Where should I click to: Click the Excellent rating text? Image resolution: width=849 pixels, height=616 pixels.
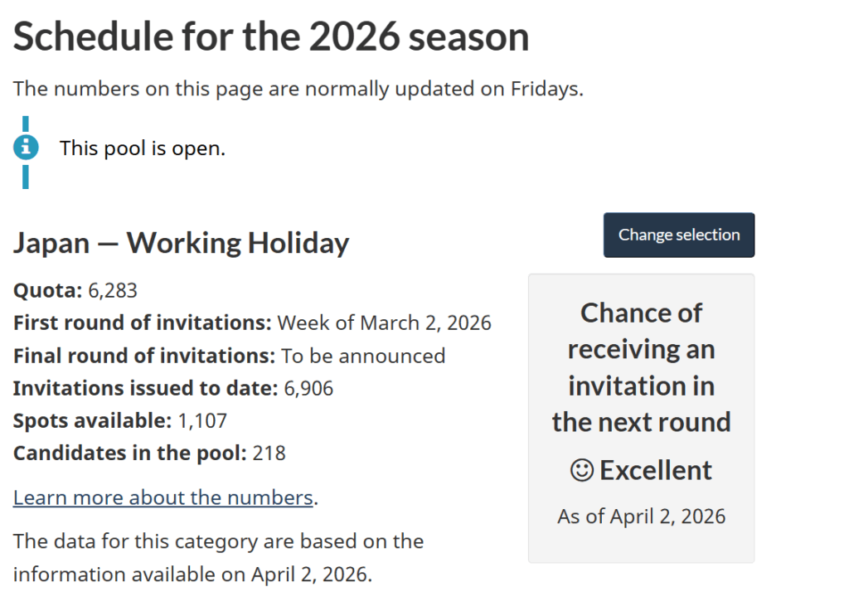tap(655, 470)
